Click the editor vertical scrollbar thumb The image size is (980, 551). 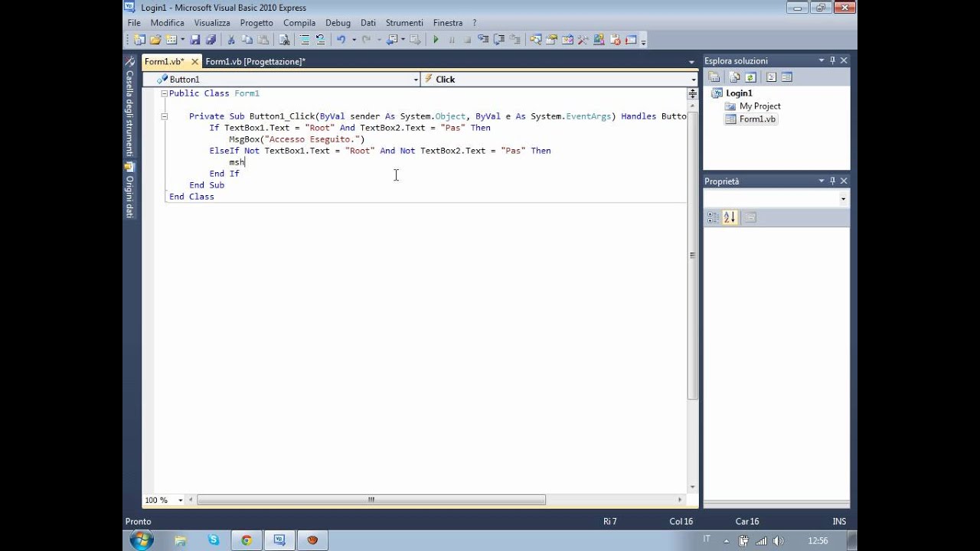coord(692,256)
